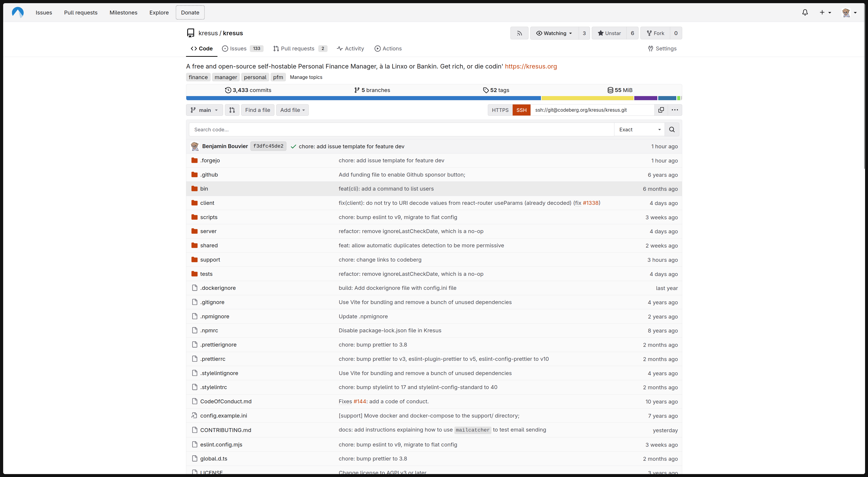Open the https://kresus.org link
Viewport: 868px width, 477px height.
pyautogui.click(x=531, y=66)
